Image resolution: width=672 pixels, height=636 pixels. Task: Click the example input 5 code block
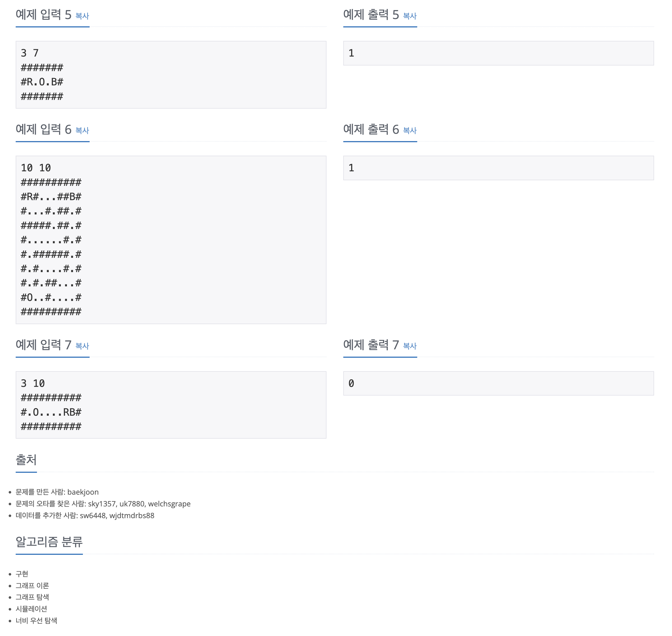point(171,75)
